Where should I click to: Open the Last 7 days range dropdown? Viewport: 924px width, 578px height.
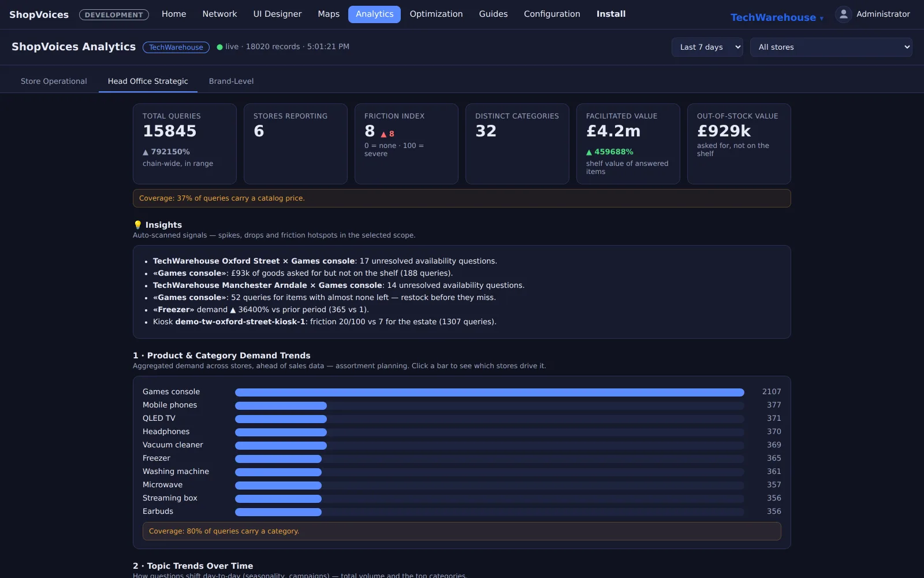pos(707,47)
